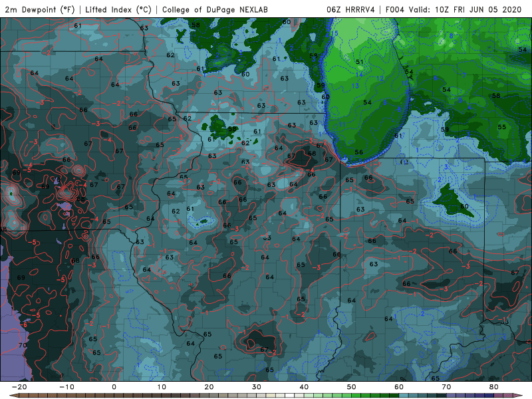Click the '-20' label on the color scale

[x=19, y=387]
